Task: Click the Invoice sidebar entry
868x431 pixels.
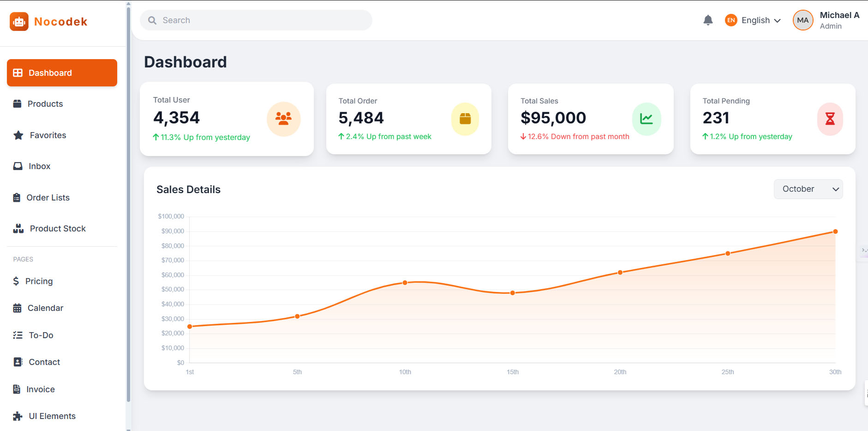Action: click(41, 389)
